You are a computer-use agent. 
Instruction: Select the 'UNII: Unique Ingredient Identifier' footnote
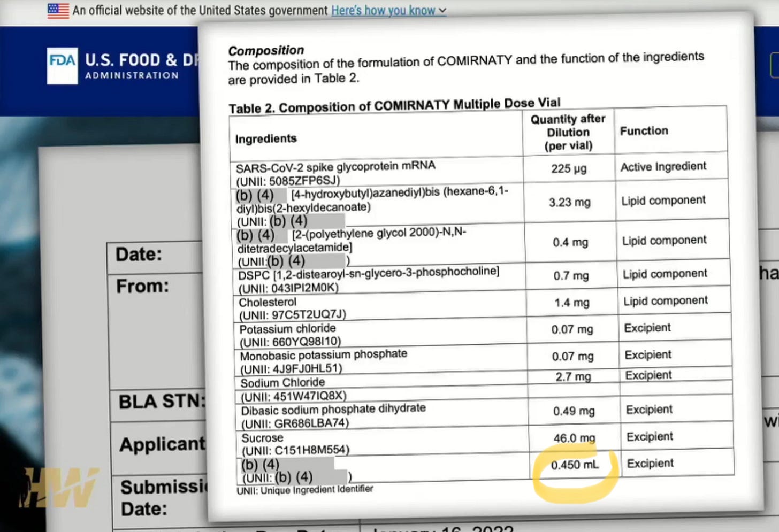coord(305,489)
